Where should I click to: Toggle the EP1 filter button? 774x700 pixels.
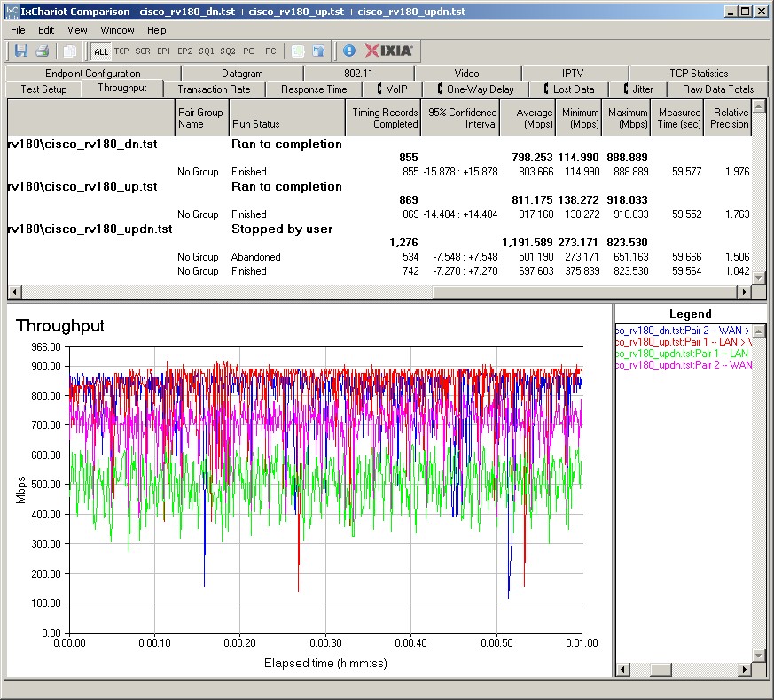click(x=163, y=51)
